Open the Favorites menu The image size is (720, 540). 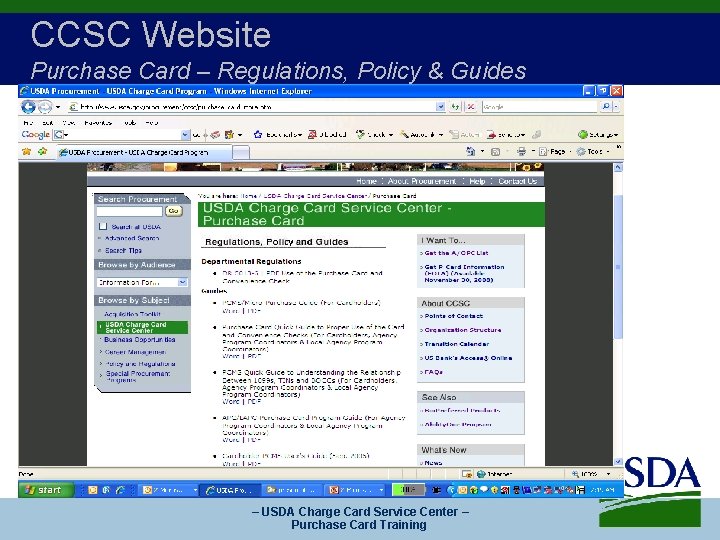coord(98,123)
